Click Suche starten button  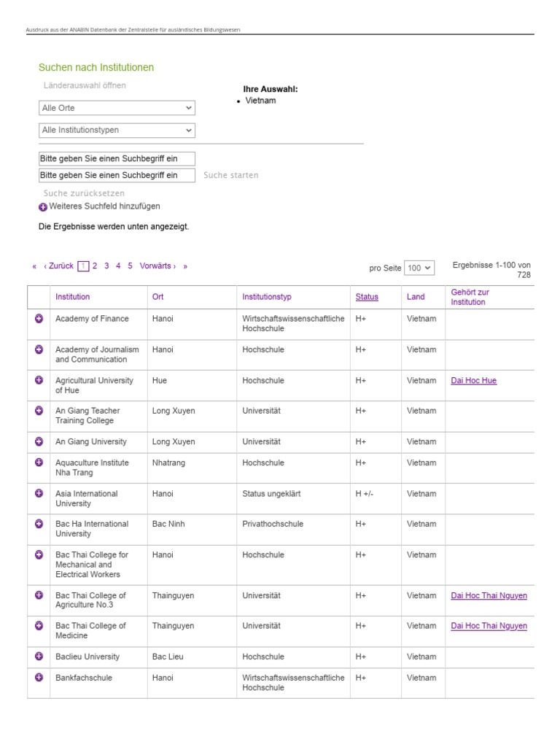[x=230, y=176]
